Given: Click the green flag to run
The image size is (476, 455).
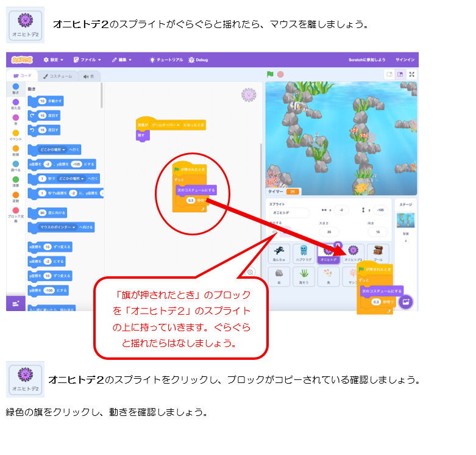Looking at the screenshot, I should pyautogui.click(x=271, y=74).
